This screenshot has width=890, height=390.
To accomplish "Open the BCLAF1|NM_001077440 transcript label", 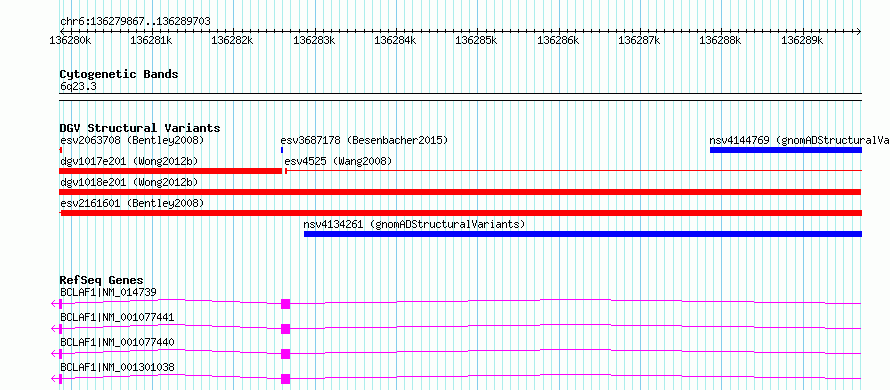I will (116, 343).
